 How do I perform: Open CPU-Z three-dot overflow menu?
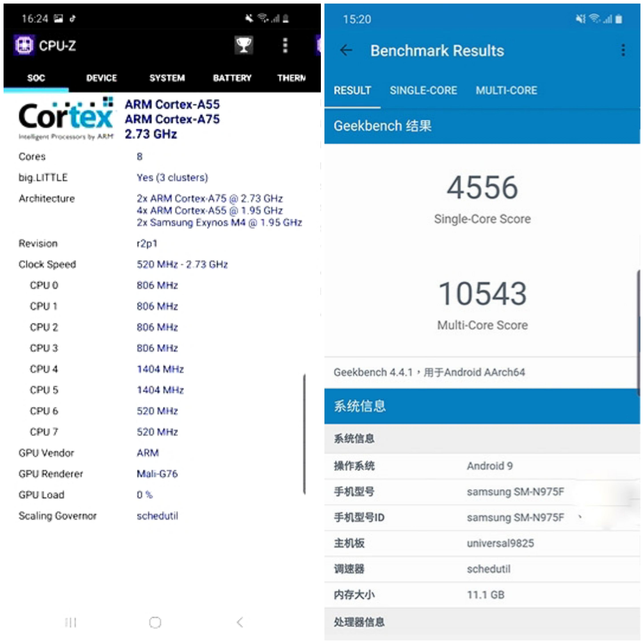coord(285,45)
